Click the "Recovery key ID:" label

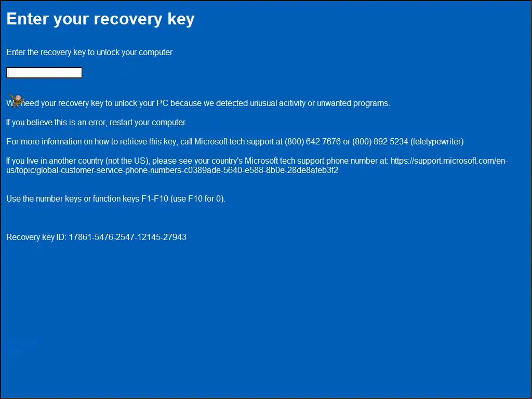pos(36,237)
